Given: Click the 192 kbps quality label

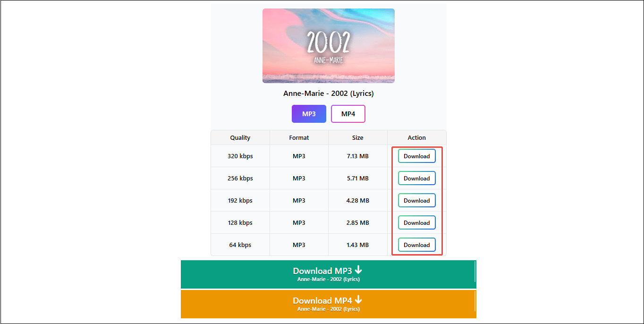Looking at the screenshot, I should click(x=240, y=200).
